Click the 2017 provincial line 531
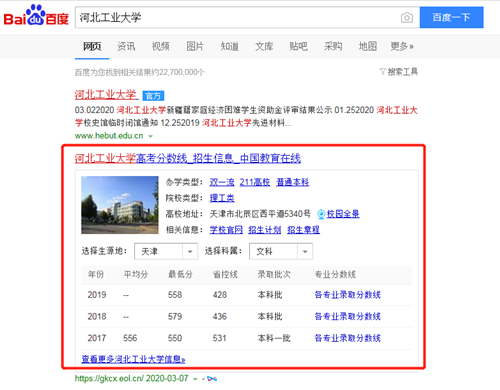The image size is (500, 390). (x=220, y=338)
